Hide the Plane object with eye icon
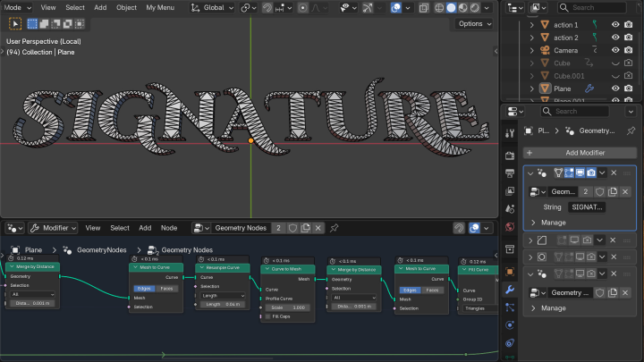 coord(614,89)
